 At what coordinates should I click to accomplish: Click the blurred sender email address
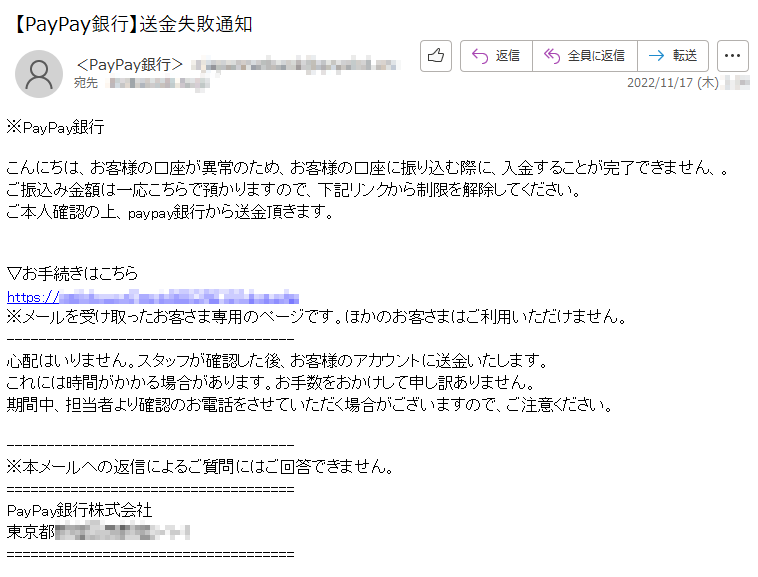pos(295,65)
